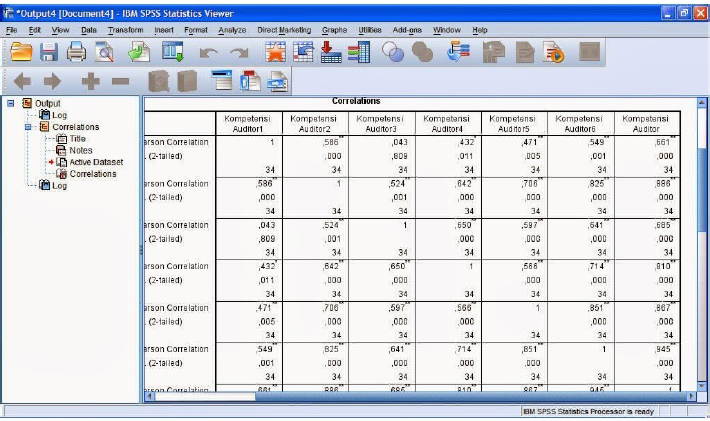This screenshot has width=710, height=421.
Task: Open the Analyze menu
Action: pyautogui.click(x=231, y=30)
